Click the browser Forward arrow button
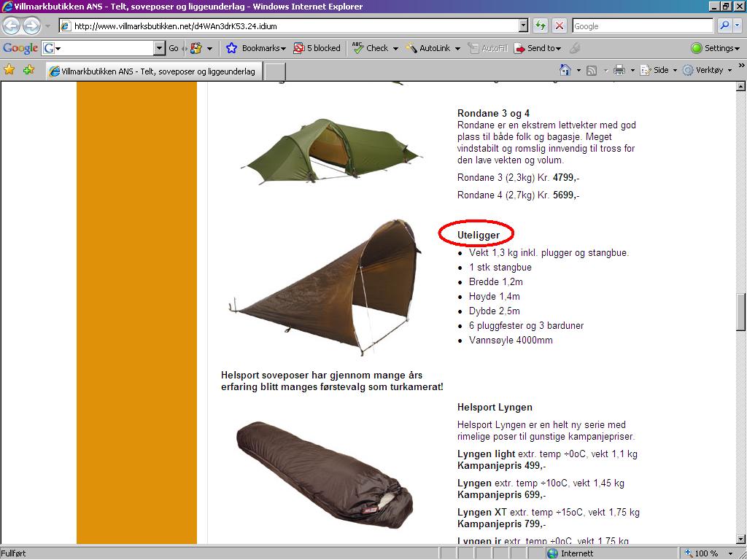747x560 pixels. pos(31,26)
